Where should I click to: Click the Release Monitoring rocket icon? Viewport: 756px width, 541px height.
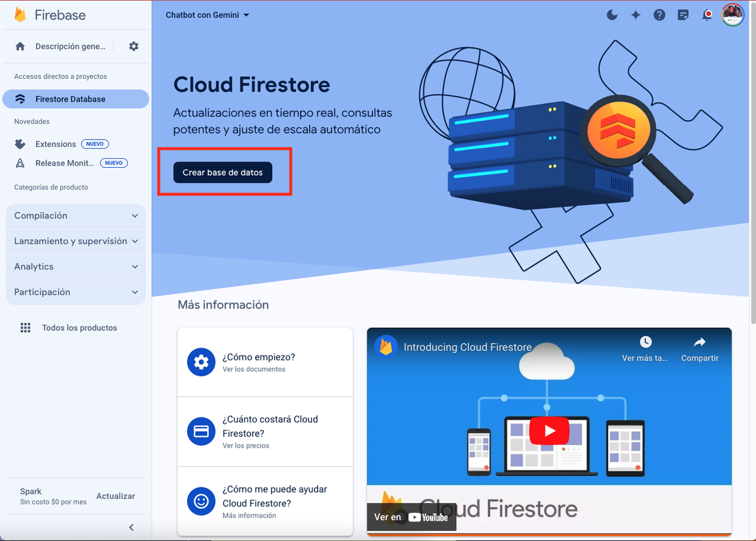pyautogui.click(x=20, y=163)
